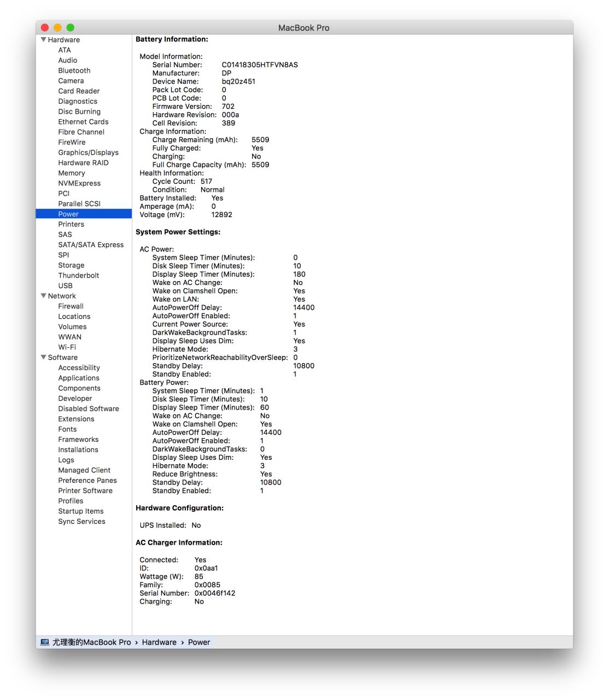Image resolution: width=609 pixels, height=700 pixels.
Task: Open Accessibility under Software
Action: pos(79,367)
